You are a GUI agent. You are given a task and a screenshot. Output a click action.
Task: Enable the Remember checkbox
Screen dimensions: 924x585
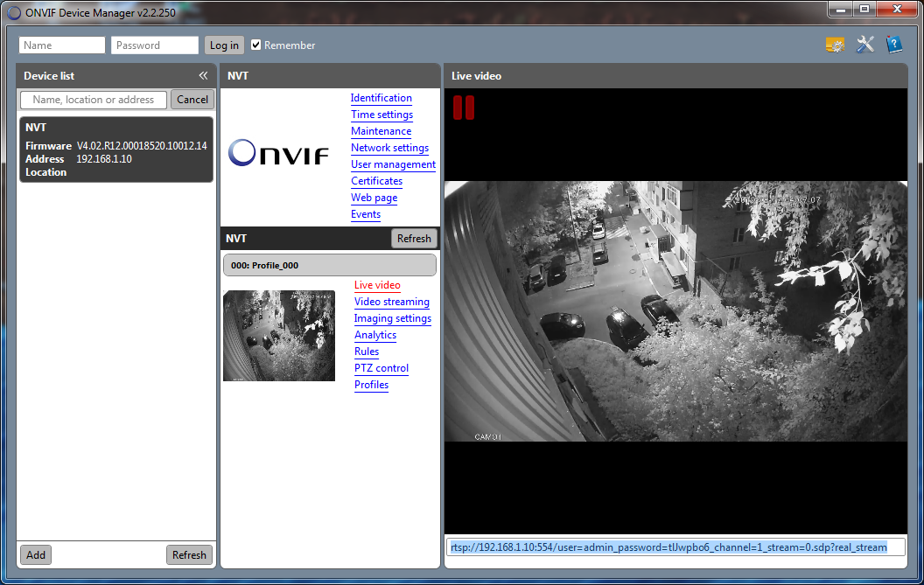(x=255, y=45)
